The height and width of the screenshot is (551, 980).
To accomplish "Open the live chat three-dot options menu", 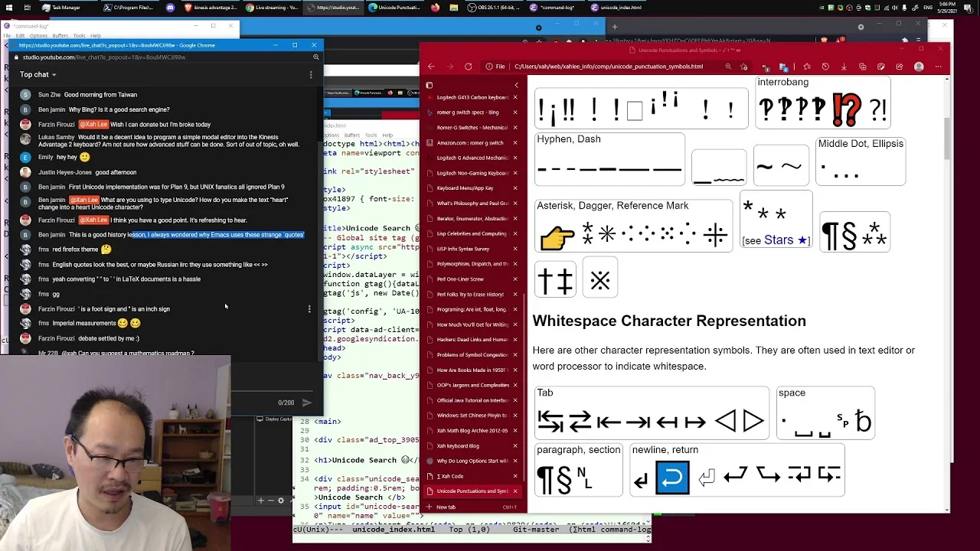I will [311, 74].
